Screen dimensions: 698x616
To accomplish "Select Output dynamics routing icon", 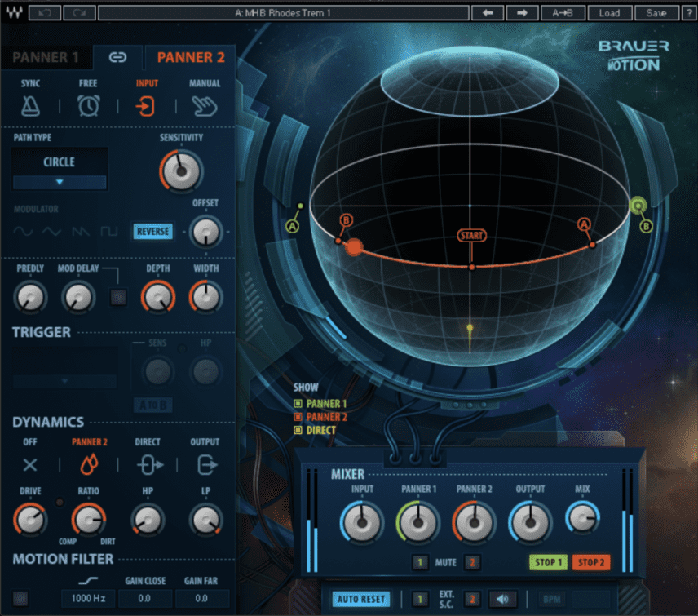I will (x=207, y=465).
